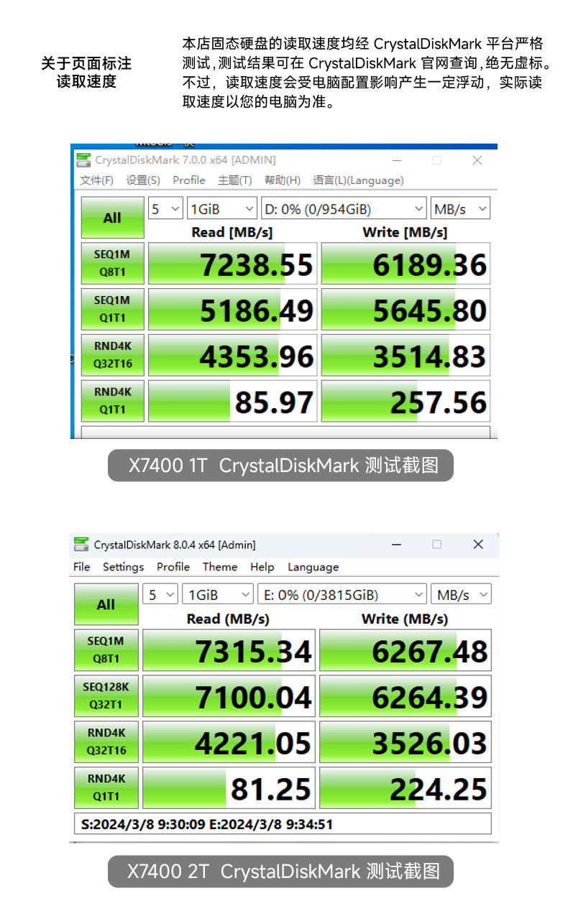Click the X7400 2T CrystalDiskMark 测试截图 label
Screen dimensions: 568x924
coord(281,872)
